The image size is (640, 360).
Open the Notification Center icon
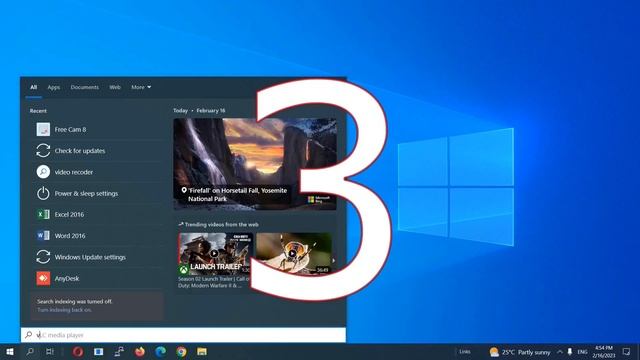[626, 351]
